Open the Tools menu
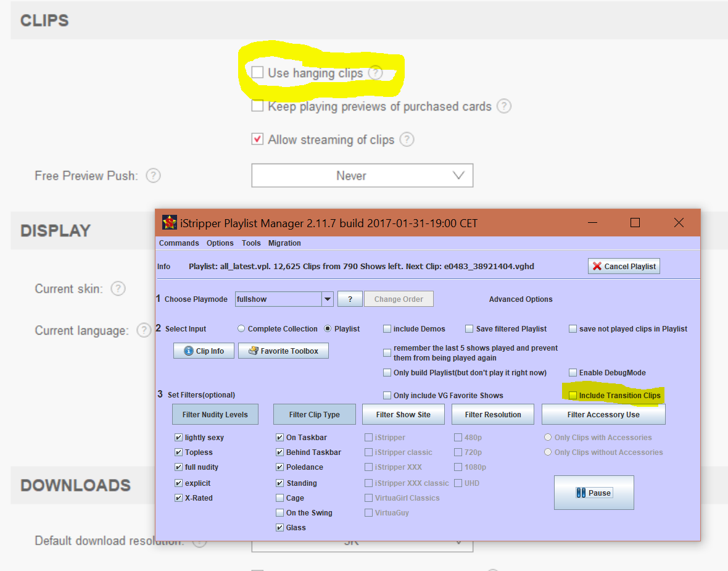 point(251,243)
